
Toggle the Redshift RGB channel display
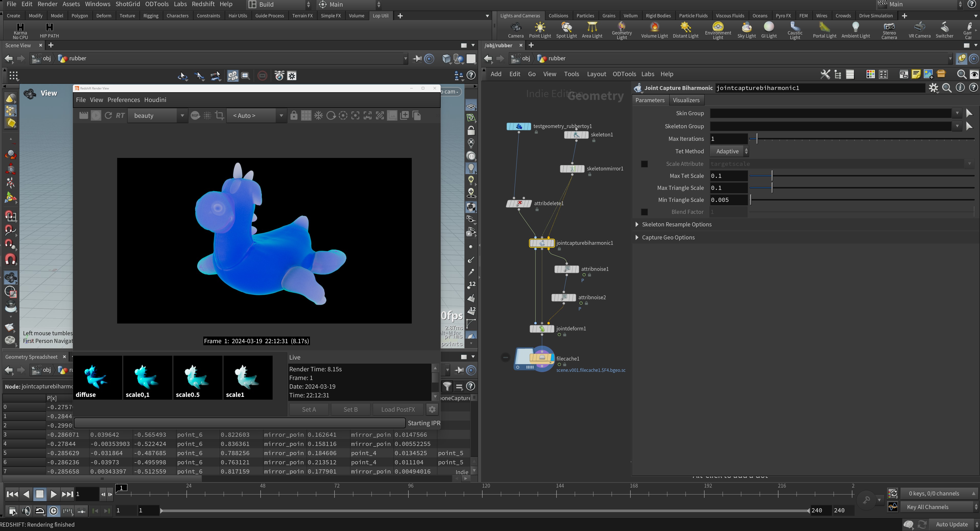pyautogui.click(x=195, y=116)
